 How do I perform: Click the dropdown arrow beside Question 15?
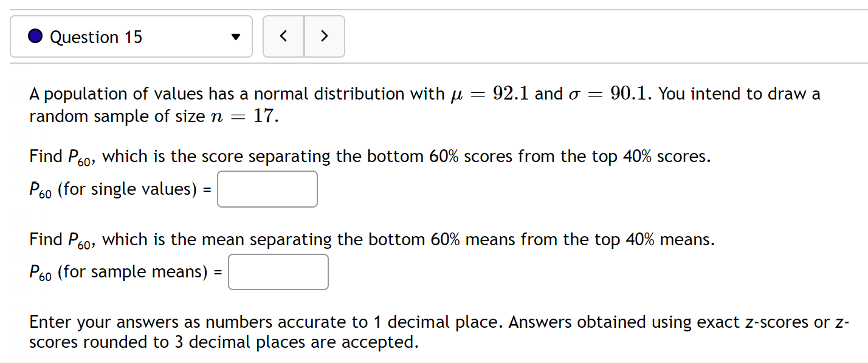(236, 36)
